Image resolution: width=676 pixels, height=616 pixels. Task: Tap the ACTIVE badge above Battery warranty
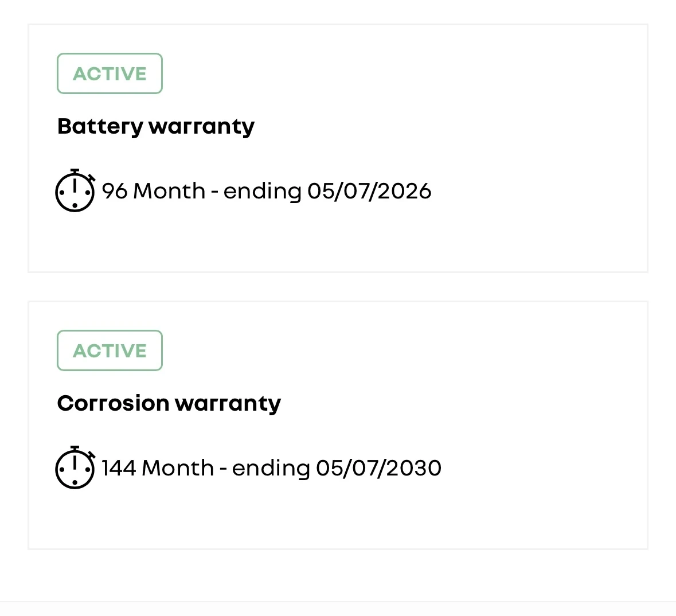point(110,73)
